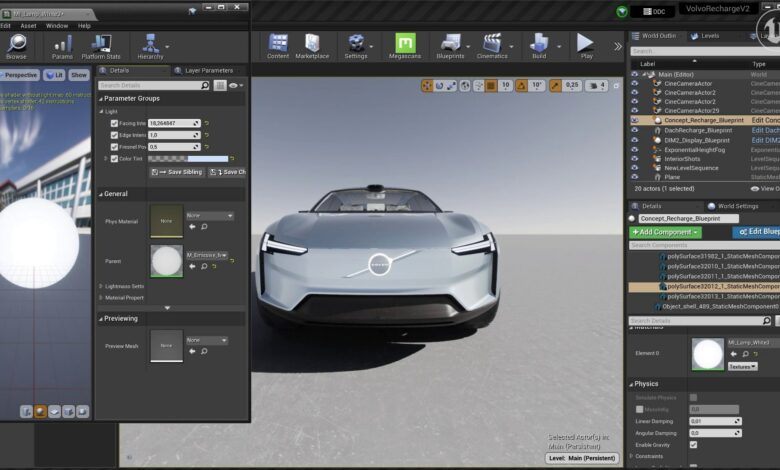Toggle the Enable Gravity checkbox
The image size is (780, 470).
pyautogui.click(x=693, y=445)
